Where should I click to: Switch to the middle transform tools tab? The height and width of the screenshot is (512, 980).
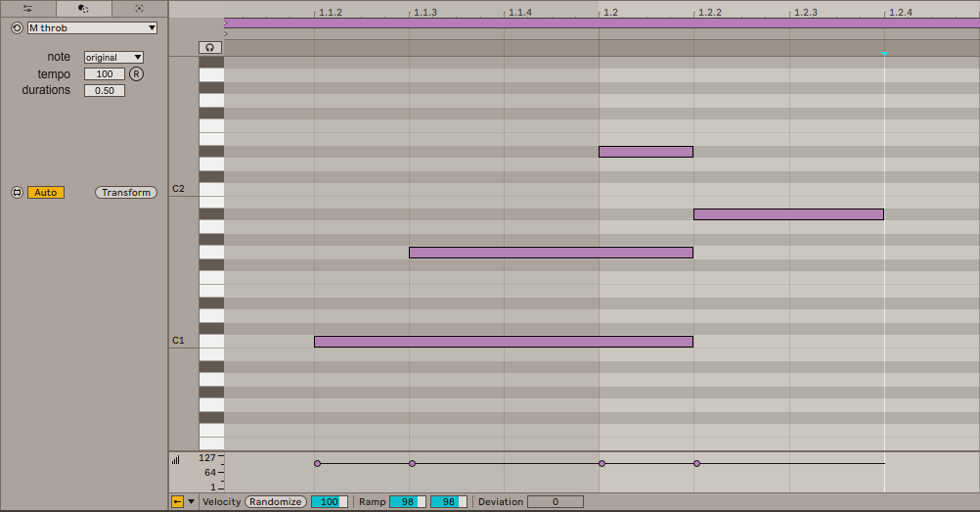83,8
